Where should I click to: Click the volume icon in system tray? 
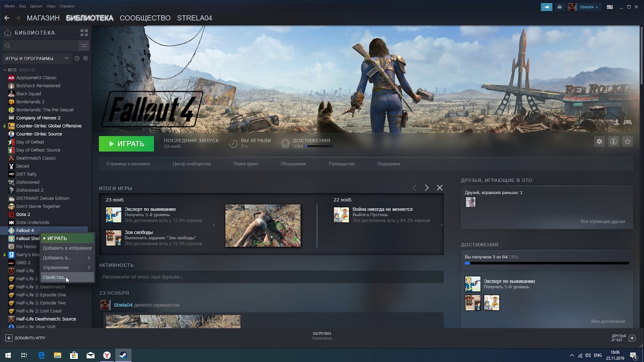pyautogui.click(x=588, y=355)
